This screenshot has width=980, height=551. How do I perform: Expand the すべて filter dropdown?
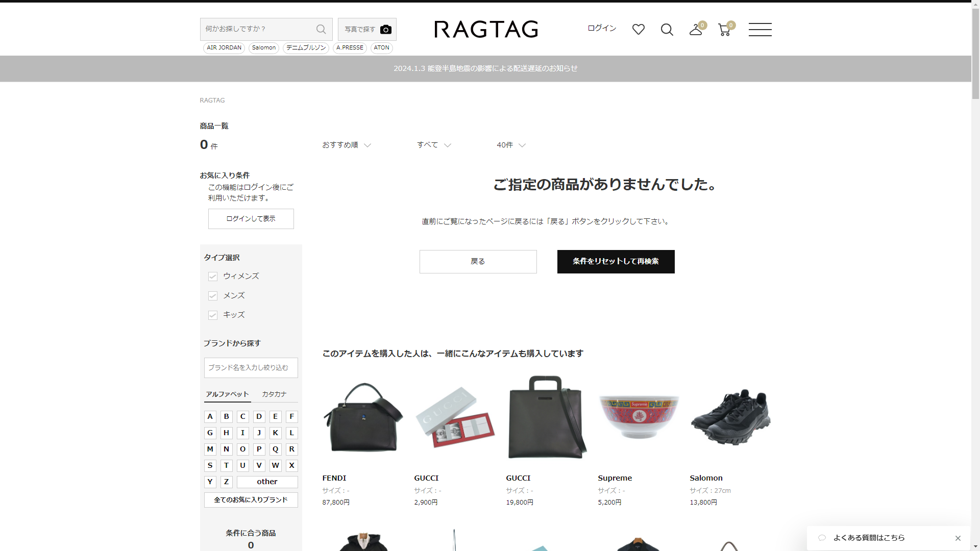point(434,145)
